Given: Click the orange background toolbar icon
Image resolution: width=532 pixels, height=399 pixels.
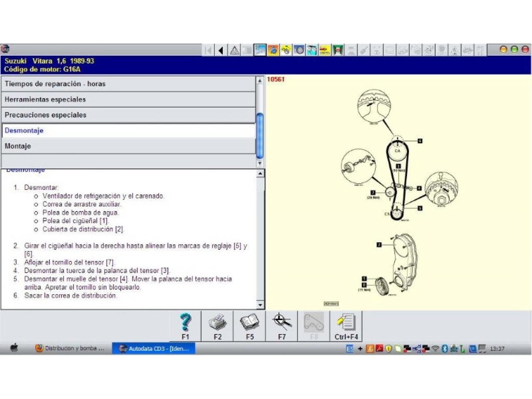Looking at the screenshot, I should pos(273,50).
